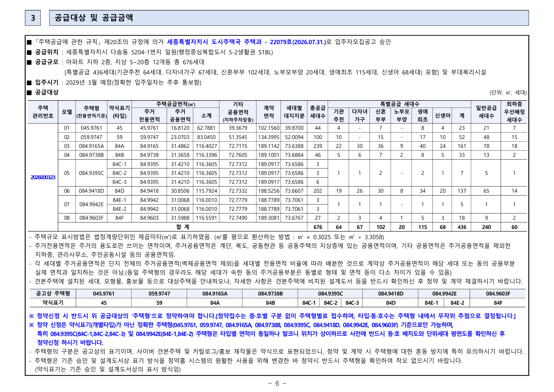This screenshot has height=392, width=554.
Task: Click the total supply cell '202'
Action: pos(318,191)
